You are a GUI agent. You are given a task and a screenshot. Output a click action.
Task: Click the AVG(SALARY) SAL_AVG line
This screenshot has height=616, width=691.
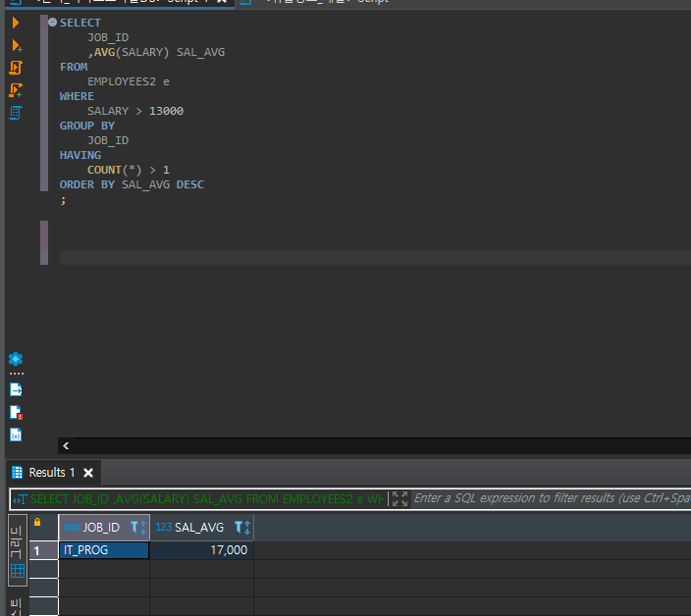[156, 52]
